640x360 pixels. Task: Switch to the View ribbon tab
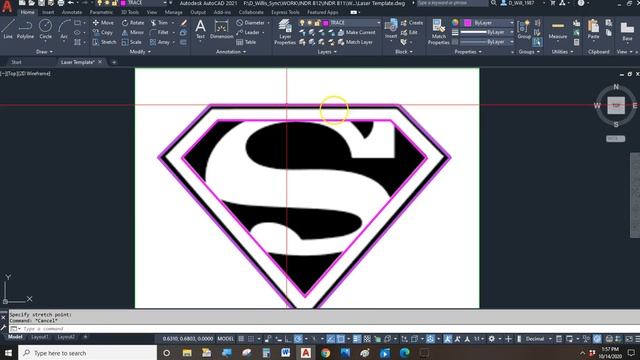tap(152, 12)
